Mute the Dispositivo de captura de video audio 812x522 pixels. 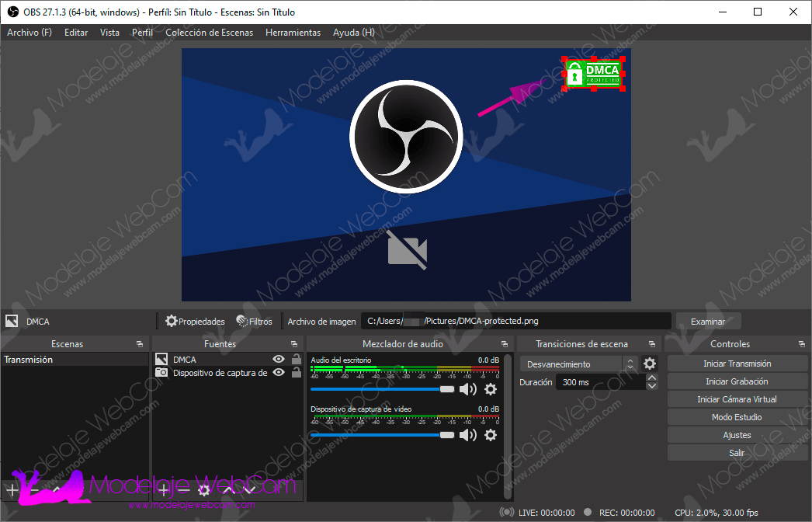[x=468, y=435]
